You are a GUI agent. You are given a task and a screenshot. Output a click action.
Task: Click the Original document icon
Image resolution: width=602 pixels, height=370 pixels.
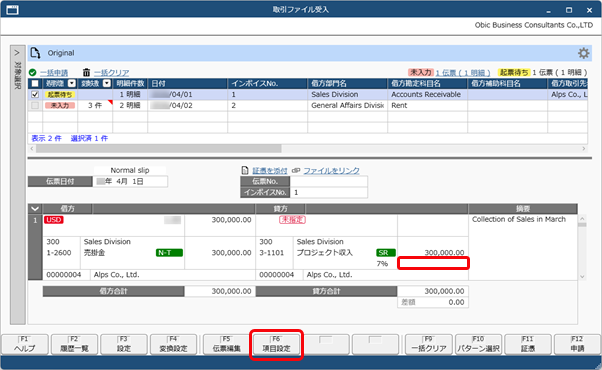(x=35, y=53)
